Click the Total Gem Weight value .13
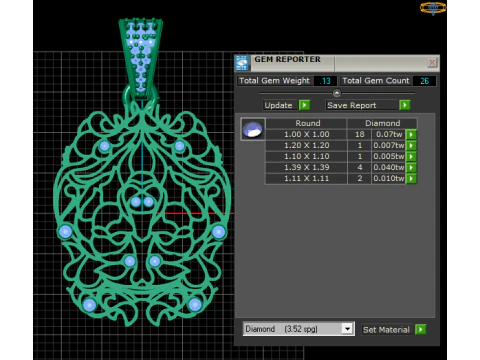Image resolution: width=480 pixels, height=360 pixels. point(325,81)
